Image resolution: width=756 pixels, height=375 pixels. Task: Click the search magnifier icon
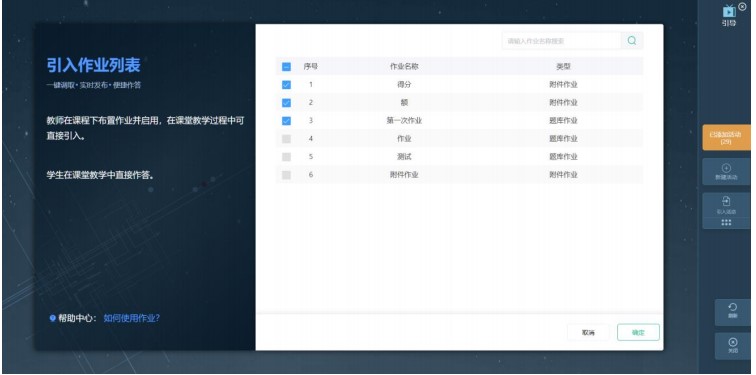[632, 41]
